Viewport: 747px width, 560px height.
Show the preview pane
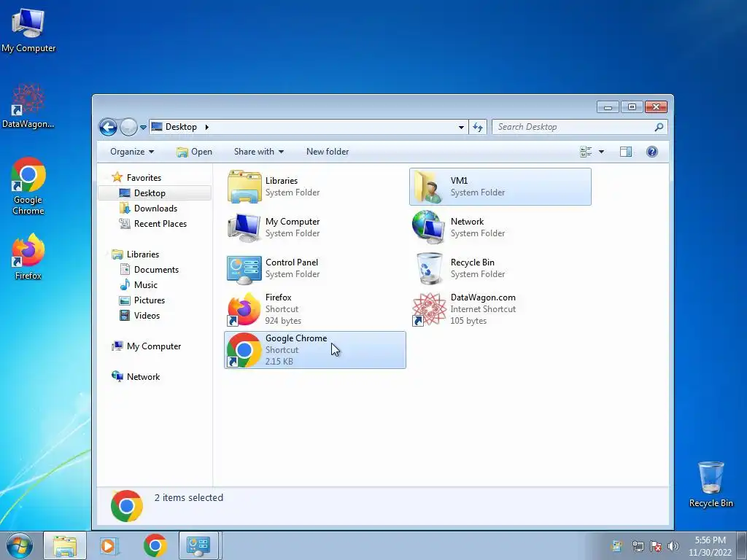[625, 152]
